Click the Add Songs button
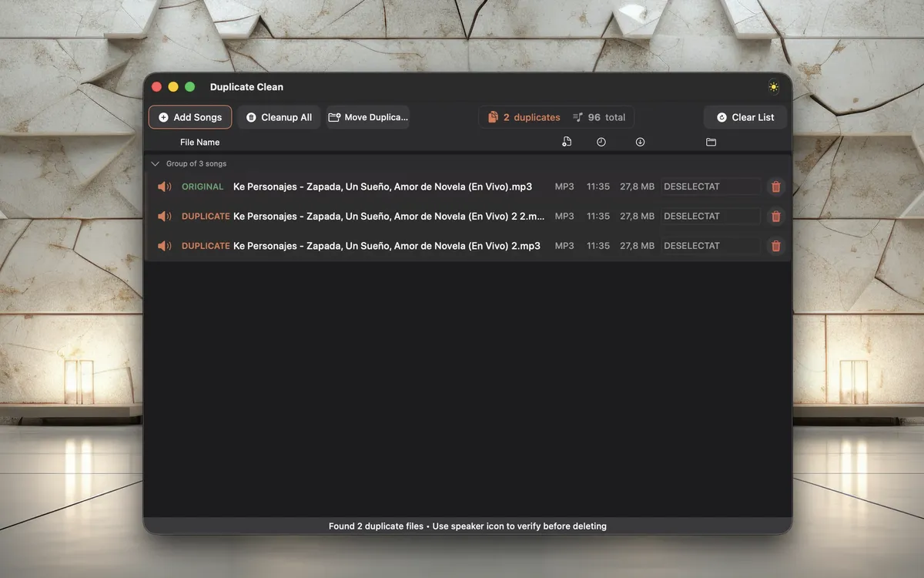The image size is (924, 578). [190, 117]
